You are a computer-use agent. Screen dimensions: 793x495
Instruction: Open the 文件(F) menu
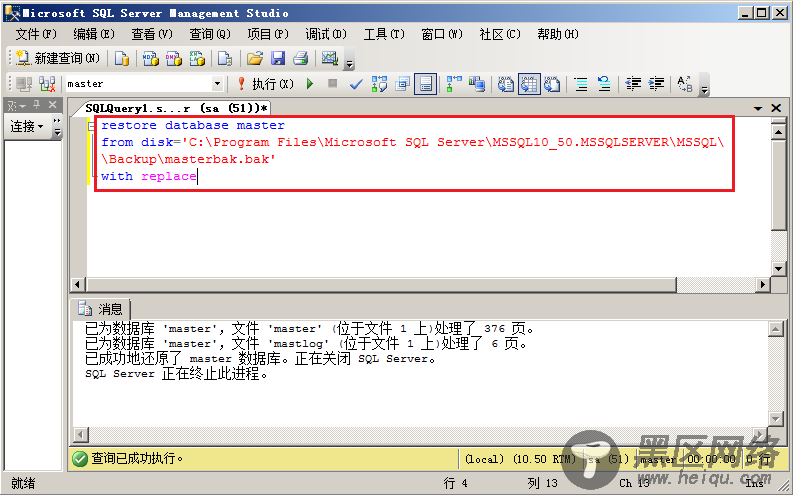point(36,34)
